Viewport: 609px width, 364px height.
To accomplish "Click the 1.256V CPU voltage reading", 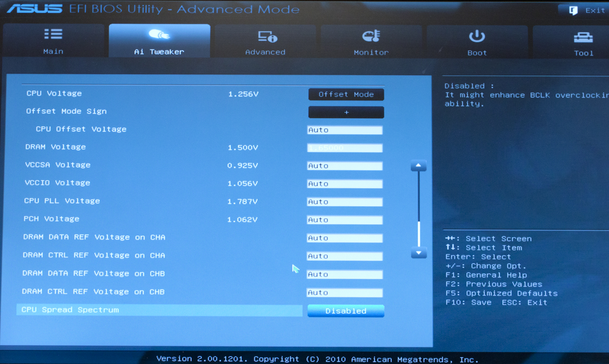I will 243,94.
